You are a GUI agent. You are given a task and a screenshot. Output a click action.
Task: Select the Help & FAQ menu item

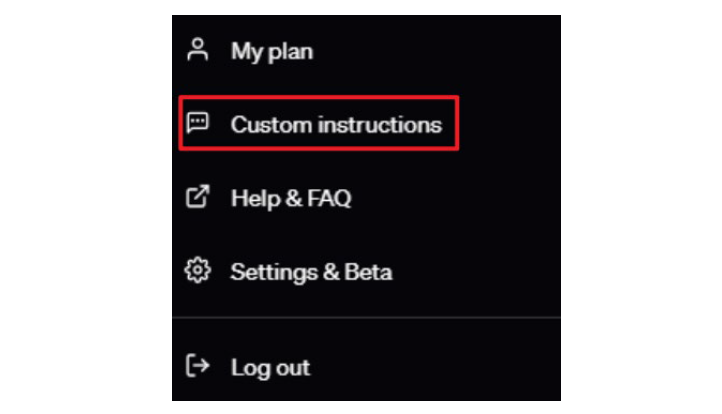click(x=366, y=197)
